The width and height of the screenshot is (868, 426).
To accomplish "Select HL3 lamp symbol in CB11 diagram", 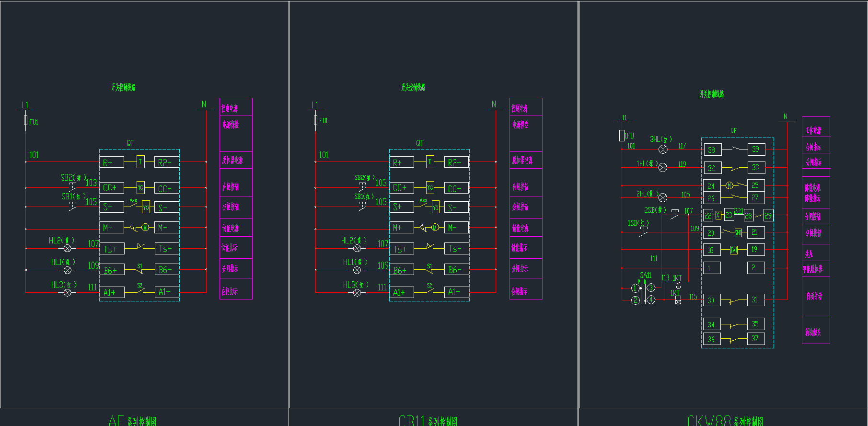I will tap(357, 292).
